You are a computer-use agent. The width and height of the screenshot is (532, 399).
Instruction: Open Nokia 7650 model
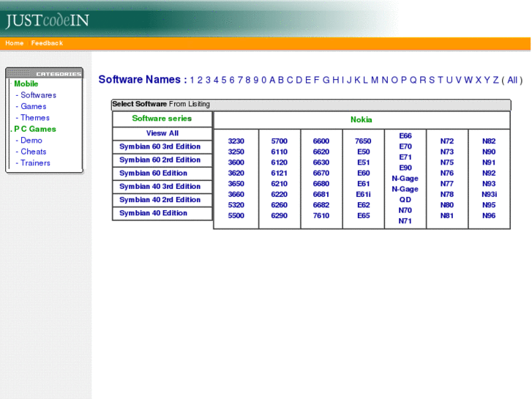click(x=363, y=141)
